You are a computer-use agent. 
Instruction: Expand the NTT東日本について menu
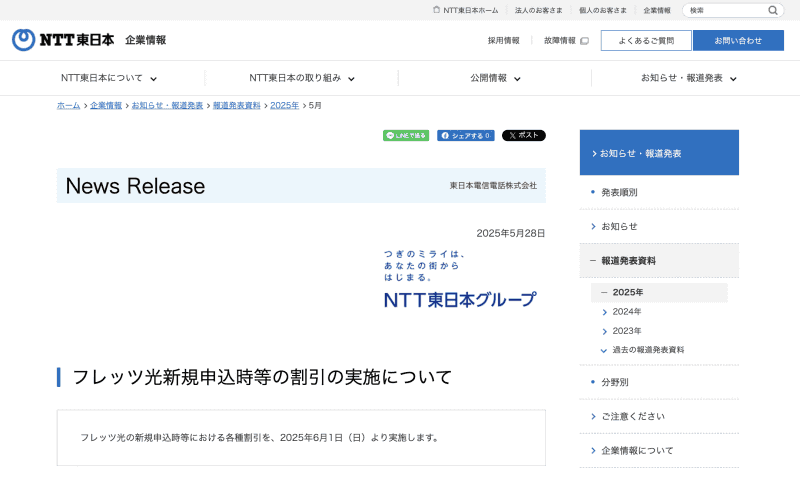tap(109, 78)
